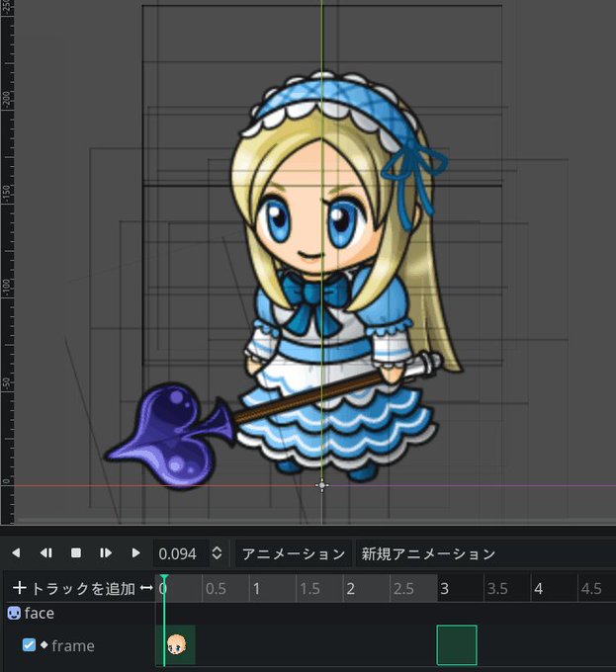Click the timeline ruler at the 4 second mark
This screenshot has width=616, height=672.
coord(538,588)
